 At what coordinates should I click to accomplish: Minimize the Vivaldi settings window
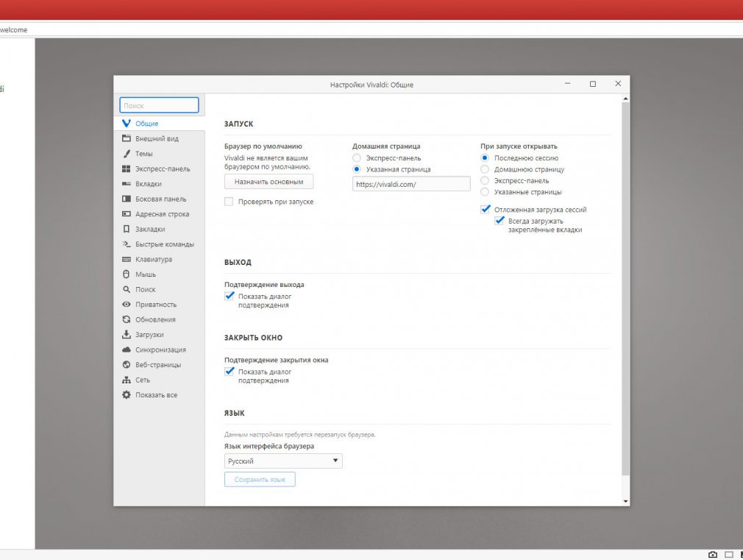[x=568, y=84]
